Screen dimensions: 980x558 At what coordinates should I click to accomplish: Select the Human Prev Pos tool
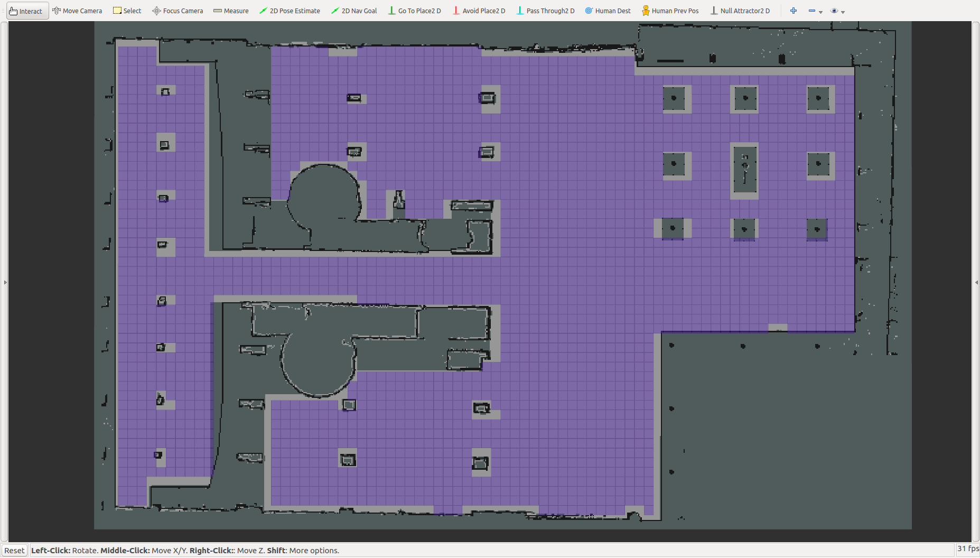(x=670, y=11)
